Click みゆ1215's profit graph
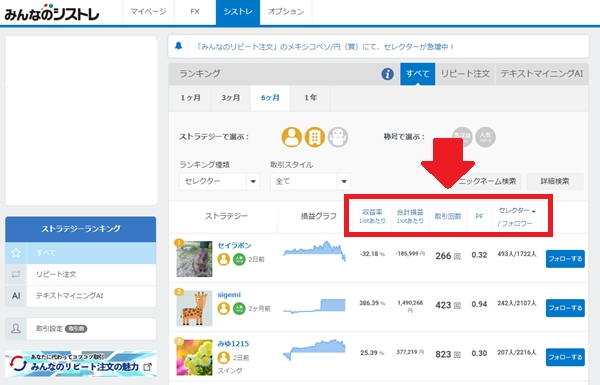 click(314, 349)
